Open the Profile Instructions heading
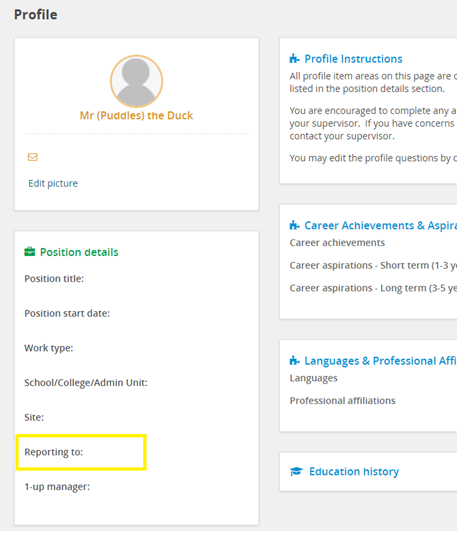459x537 pixels. (353, 59)
